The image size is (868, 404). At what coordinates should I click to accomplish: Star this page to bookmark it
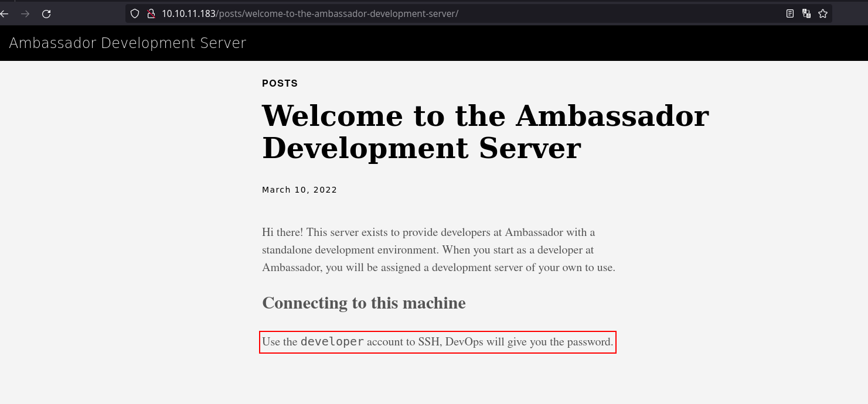pyautogui.click(x=823, y=13)
